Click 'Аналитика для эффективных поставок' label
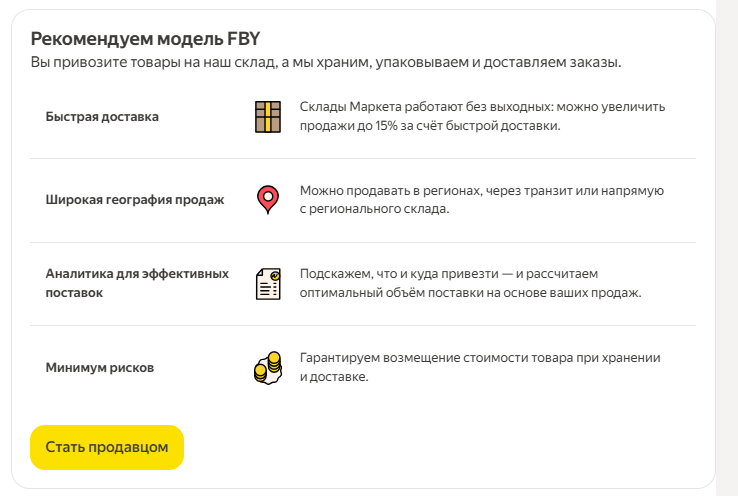Viewport: 738px width, 496px height. pos(137,283)
